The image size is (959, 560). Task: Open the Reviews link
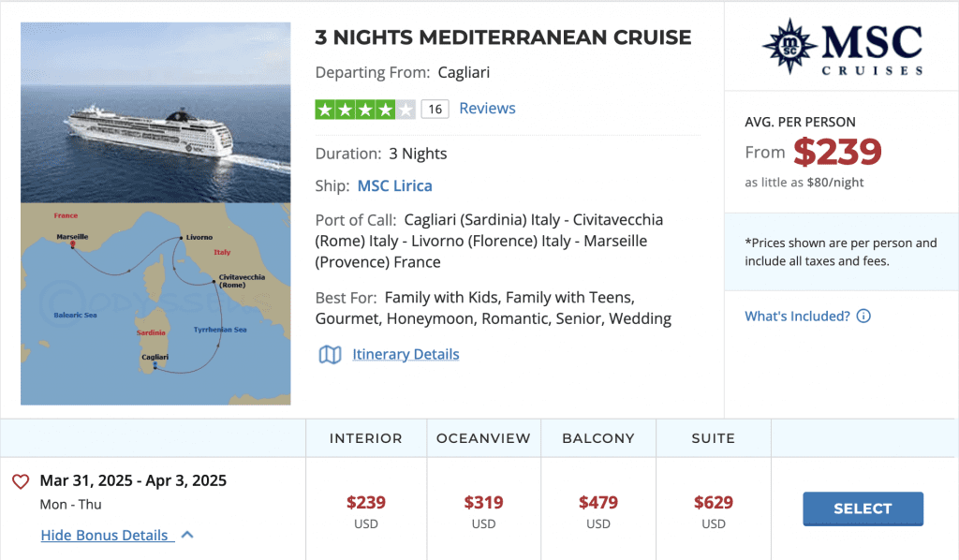pyautogui.click(x=487, y=109)
